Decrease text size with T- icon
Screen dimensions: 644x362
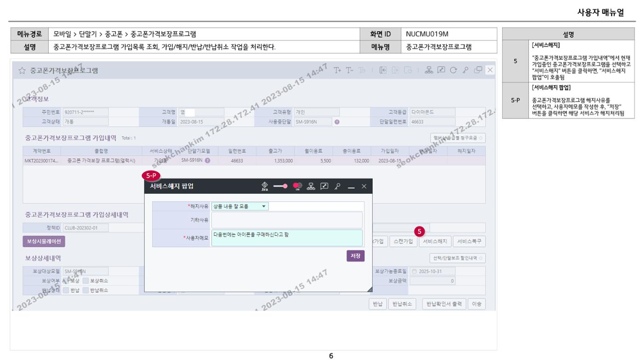click(350, 70)
